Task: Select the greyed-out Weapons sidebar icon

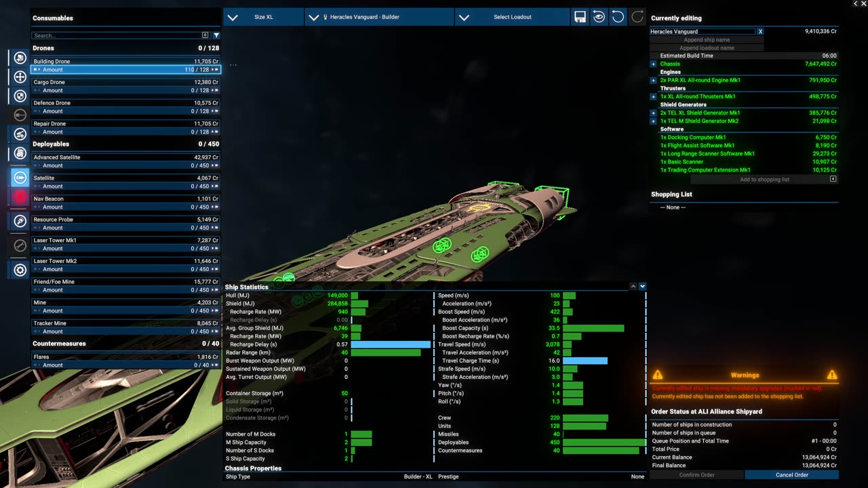Action: pos(20,115)
